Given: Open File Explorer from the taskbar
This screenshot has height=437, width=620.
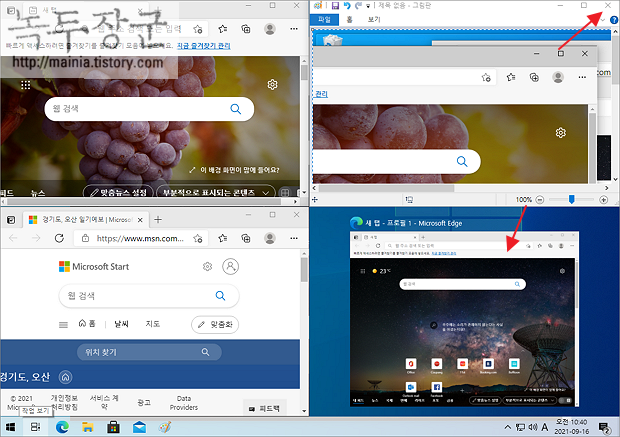Looking at the screenshot, I should [x=87, y=427].
